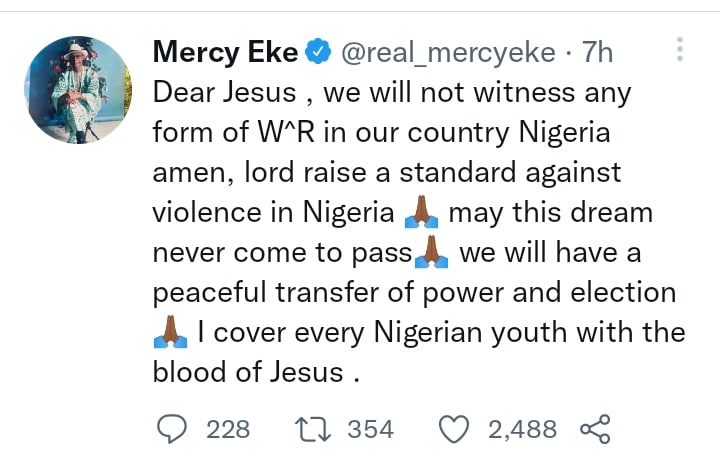Open the three-dot more options menu
Screen dimensions: 720x464
pos(680,49)
